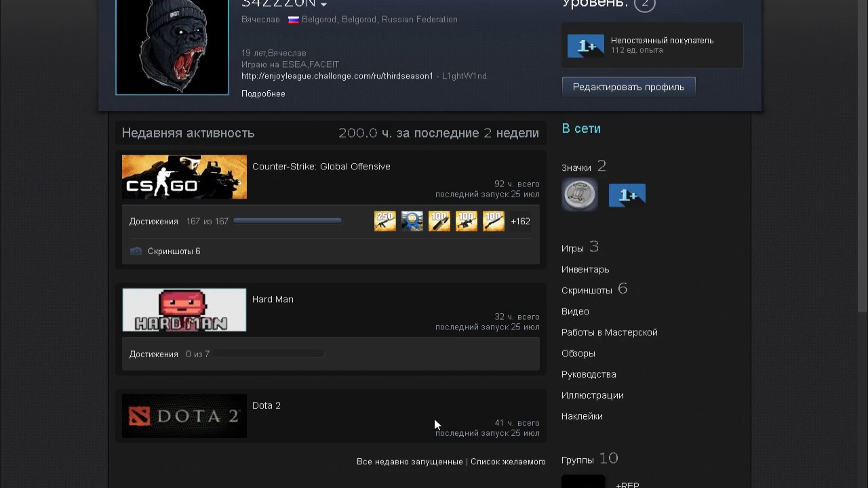Open the blue ribbon medal achievement icon
The width and height of the screenshot is (868, 488).
click(x=412, y=221)
